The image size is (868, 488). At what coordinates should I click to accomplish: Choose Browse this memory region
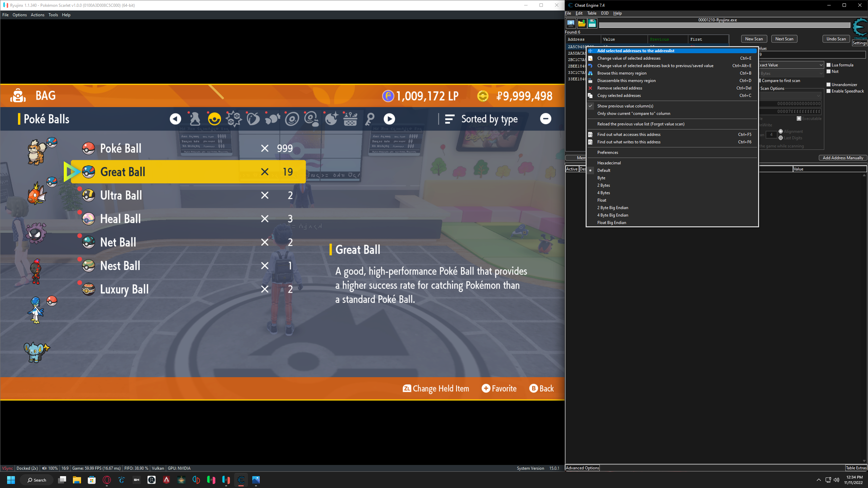672,73
